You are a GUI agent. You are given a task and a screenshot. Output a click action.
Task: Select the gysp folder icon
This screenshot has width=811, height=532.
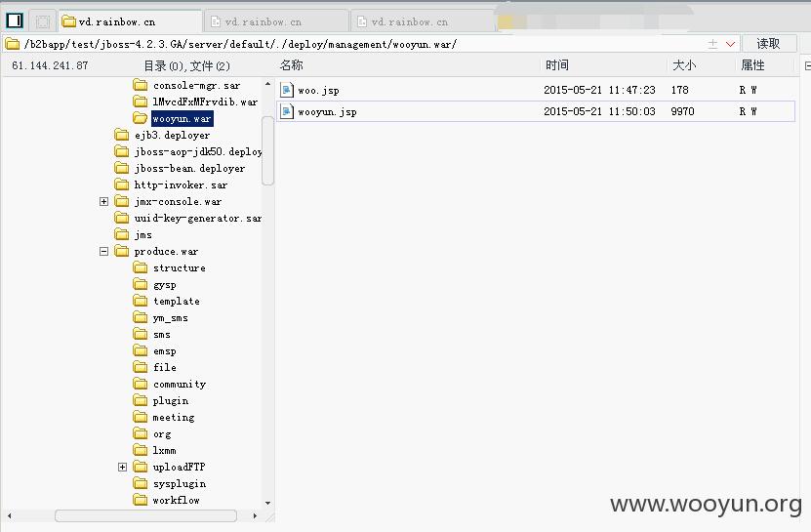coord(141,284)
